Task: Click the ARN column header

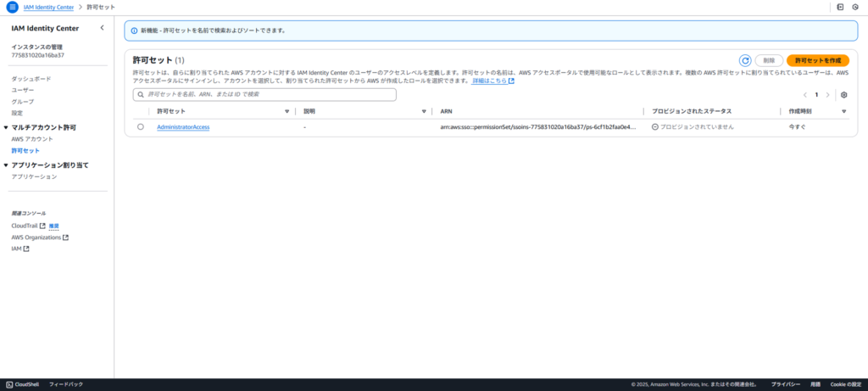Action: 446,111
